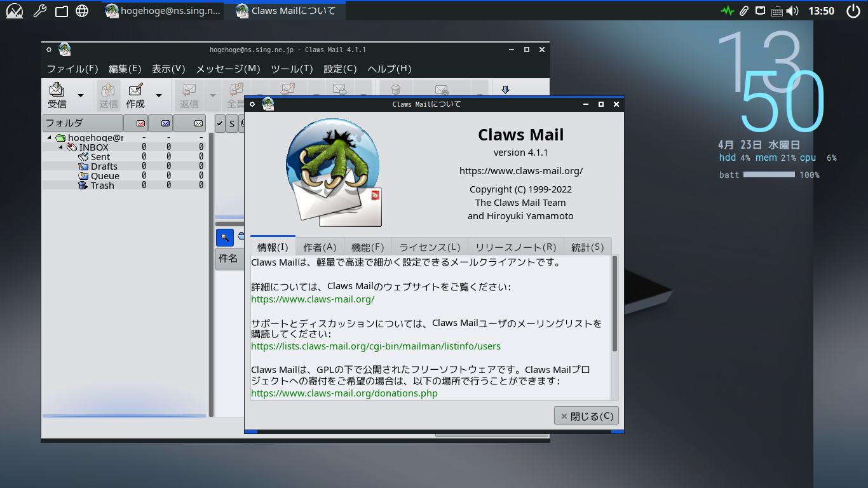Open the メッセージ(M) menu
This screenshot has height=488, width=868.
point(228,69)
